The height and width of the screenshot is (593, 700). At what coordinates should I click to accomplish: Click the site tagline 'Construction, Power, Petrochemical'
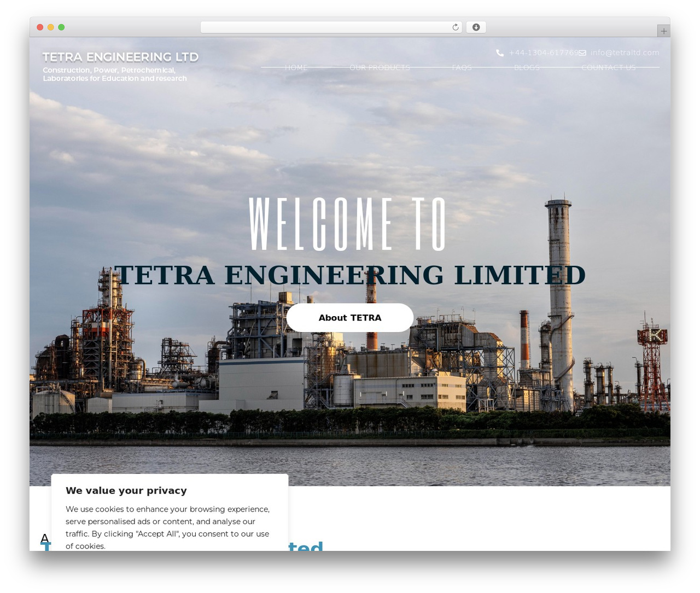coord(115,74)
